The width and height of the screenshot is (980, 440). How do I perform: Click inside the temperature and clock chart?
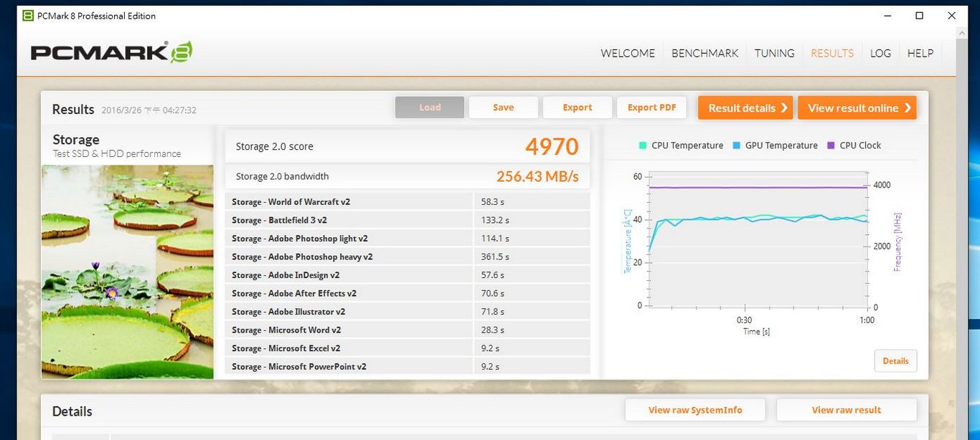758,240
